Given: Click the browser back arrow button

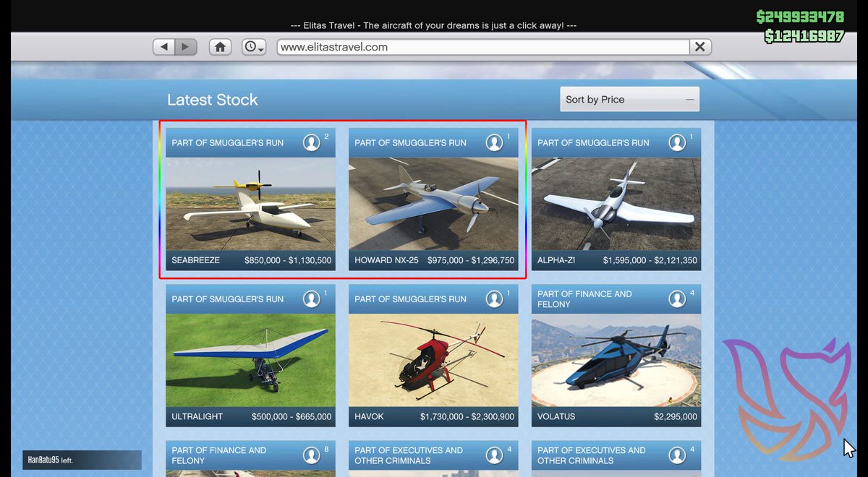Looking at the screenshot, I should [164, 47].
